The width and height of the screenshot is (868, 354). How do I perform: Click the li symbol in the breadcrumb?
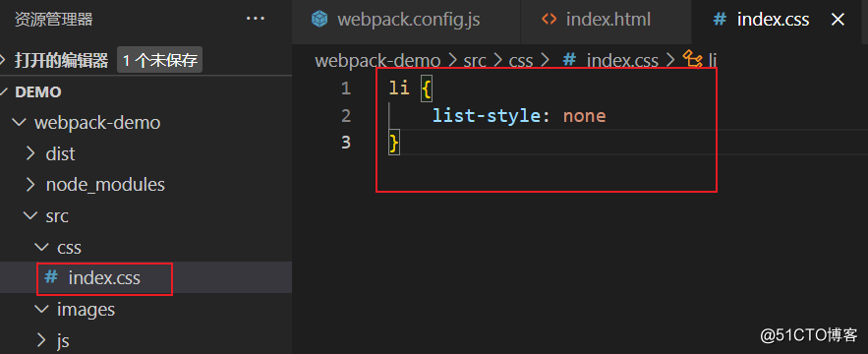pyautogui.click(x=712, y=60)
